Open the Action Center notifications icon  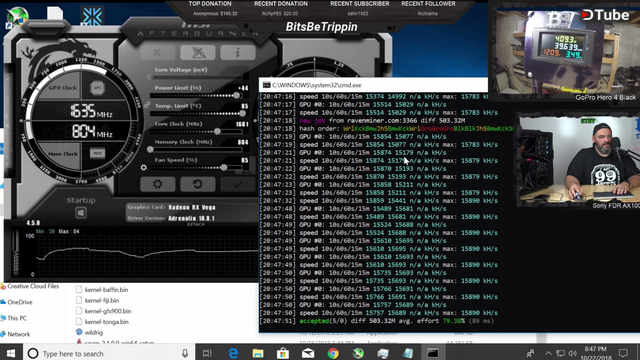click(623, 353)
